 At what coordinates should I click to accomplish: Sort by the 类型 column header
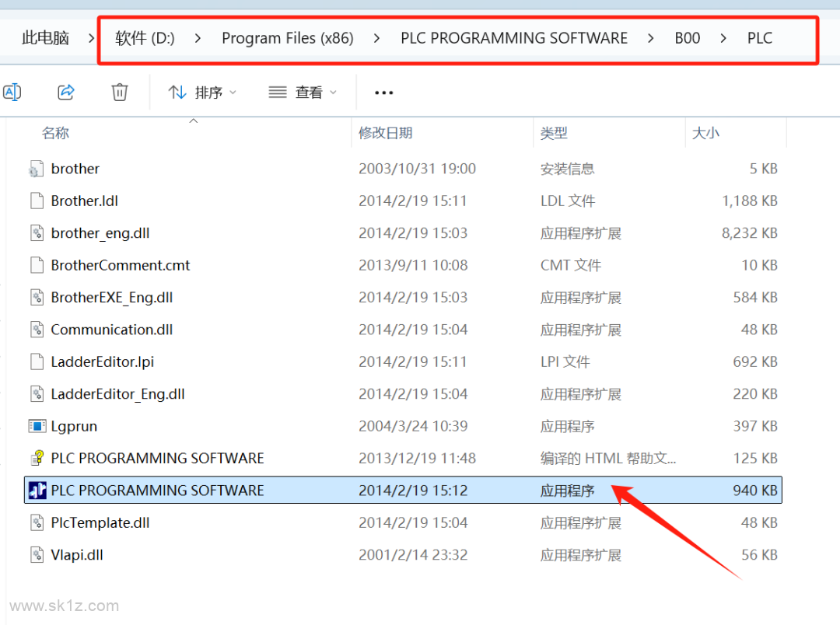point(554,133)
